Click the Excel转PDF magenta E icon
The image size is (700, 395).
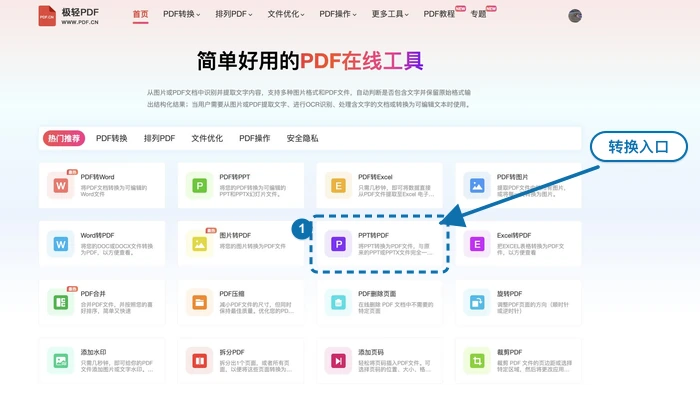[477, 244]
